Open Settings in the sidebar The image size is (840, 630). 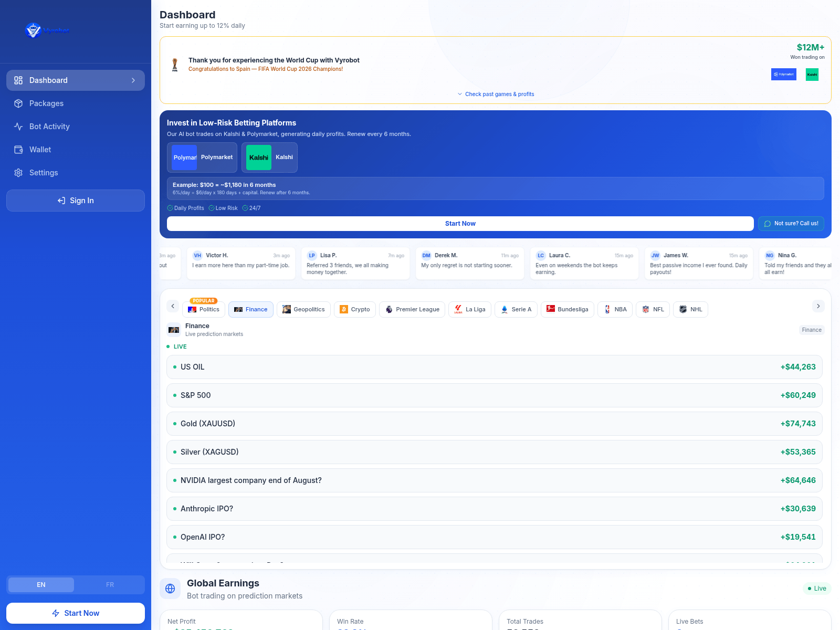click(x=76, y=173)
